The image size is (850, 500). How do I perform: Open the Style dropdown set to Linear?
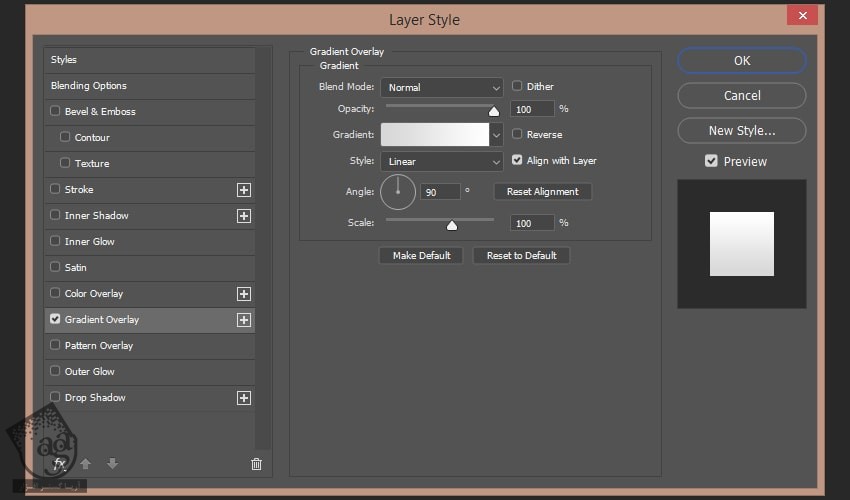point(441,161)
